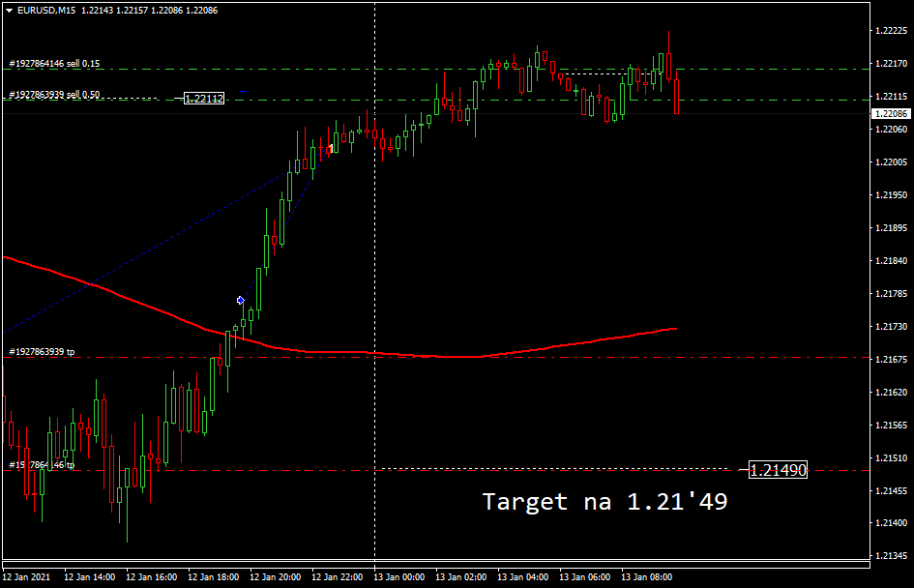Click the '13 Jan 02:00' time axis label
The width and height of the screenshot is (914, 588).
(461, 577)
